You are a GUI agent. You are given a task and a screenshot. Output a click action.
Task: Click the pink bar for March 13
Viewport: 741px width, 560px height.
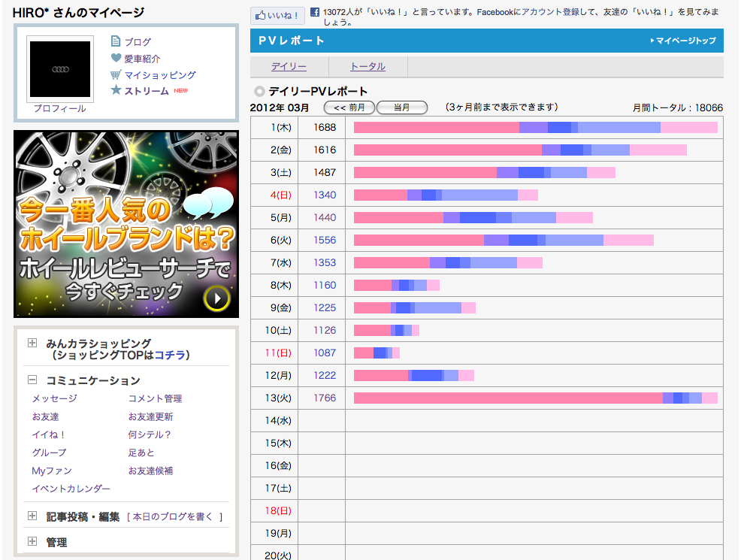[507, 398]
